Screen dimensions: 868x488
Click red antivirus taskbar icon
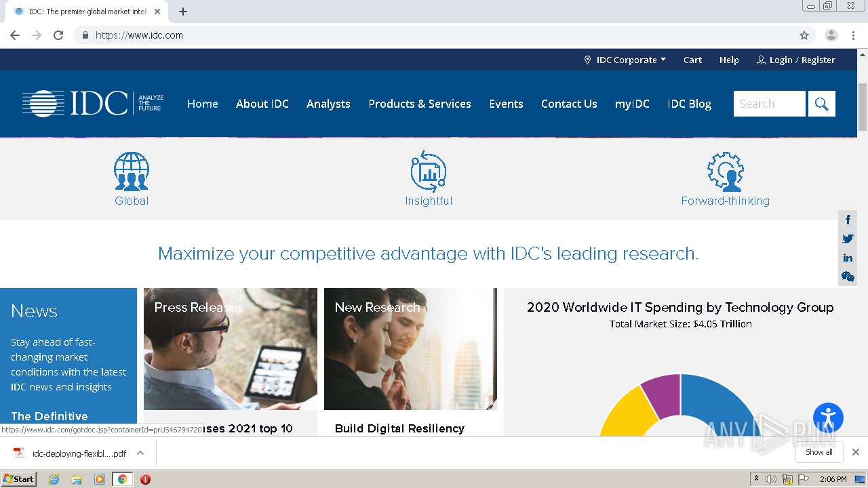pos(145,479)
